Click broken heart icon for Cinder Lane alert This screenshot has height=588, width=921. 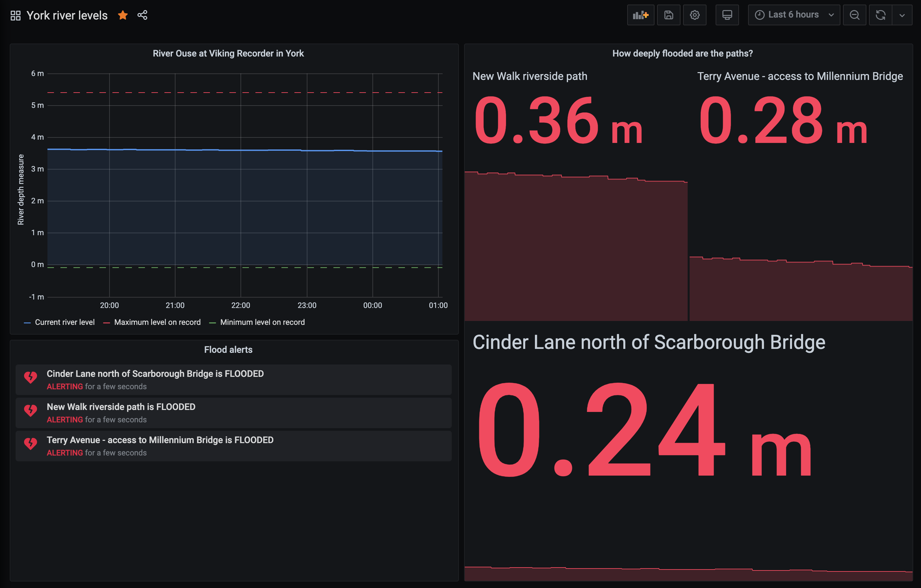[31, 378]
